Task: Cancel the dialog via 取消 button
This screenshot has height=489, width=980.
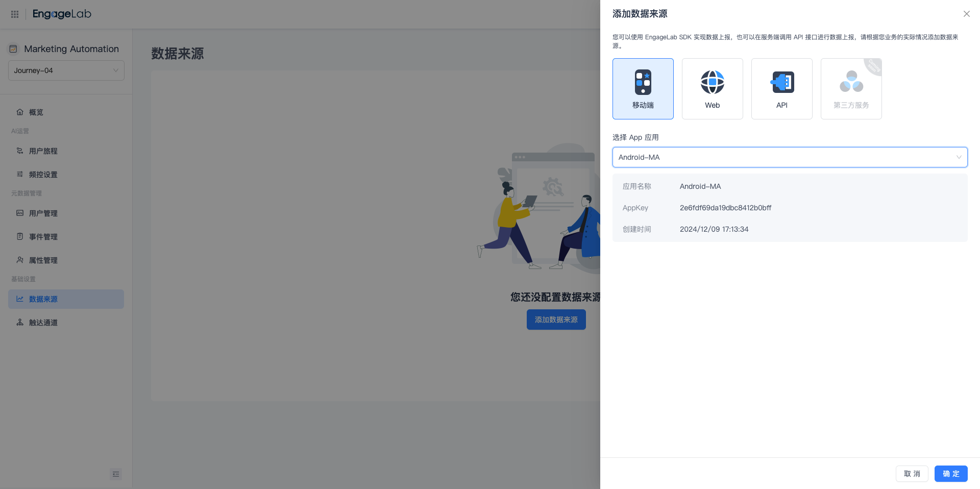Action: point(912,474)
